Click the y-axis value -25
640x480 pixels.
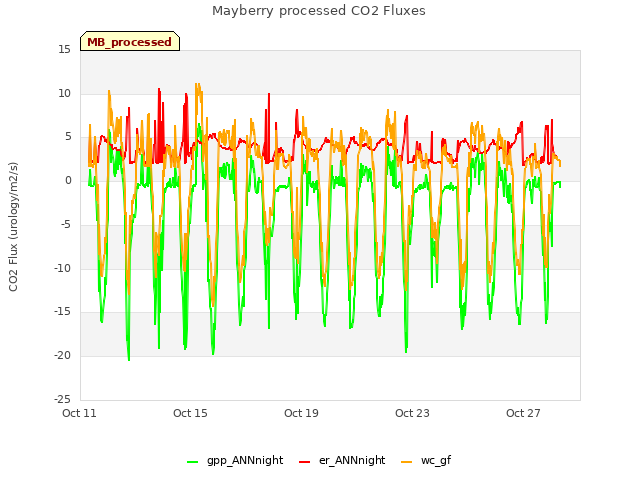tap(62, 399)
